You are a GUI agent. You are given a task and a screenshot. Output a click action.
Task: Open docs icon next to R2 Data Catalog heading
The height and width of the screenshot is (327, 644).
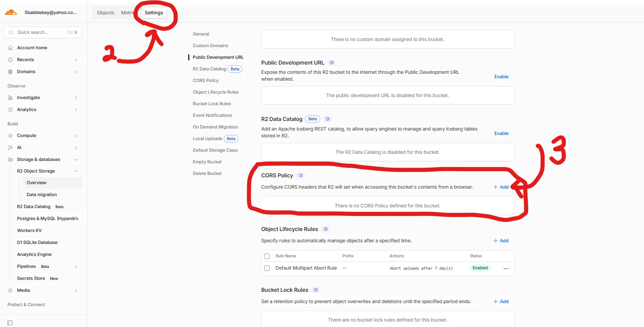328,119
